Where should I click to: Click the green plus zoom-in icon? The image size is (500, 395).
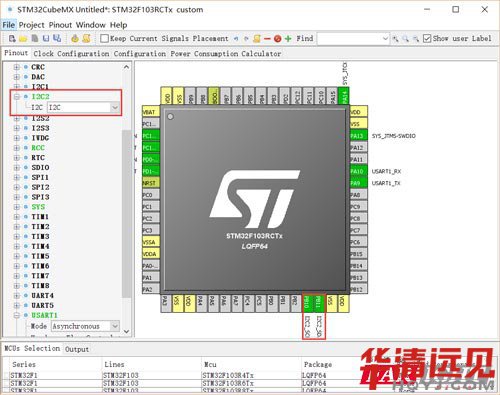point(288,39)
